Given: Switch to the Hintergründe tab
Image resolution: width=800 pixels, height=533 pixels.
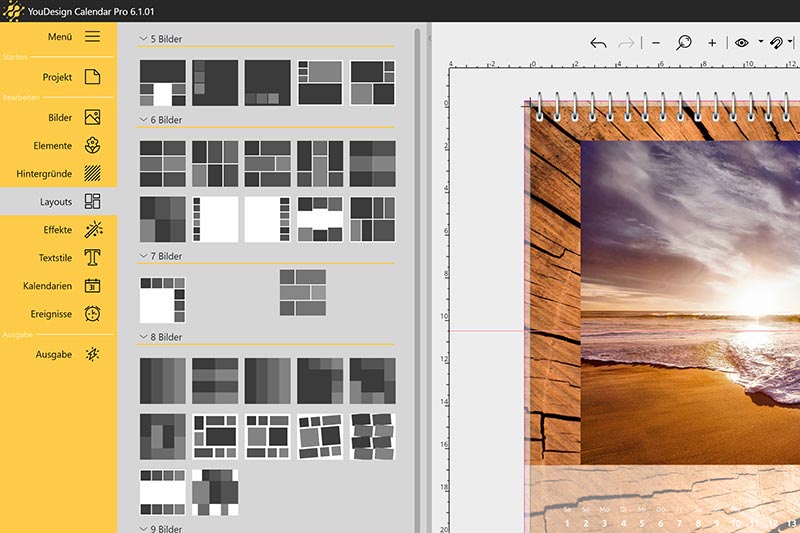Looking at the screenshot, I should pos(58,173).
